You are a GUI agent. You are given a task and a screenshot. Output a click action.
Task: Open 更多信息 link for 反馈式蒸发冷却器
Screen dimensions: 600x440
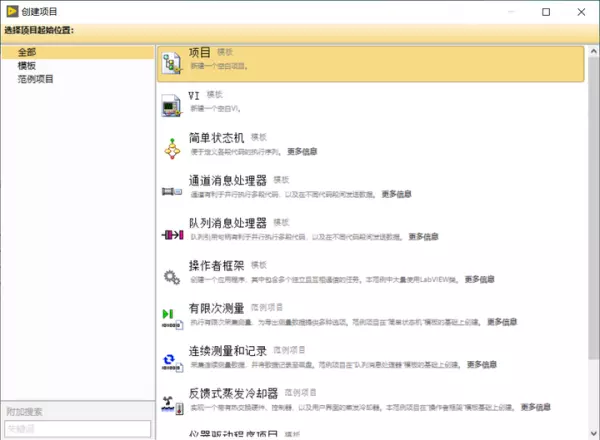tap(535, 407)
